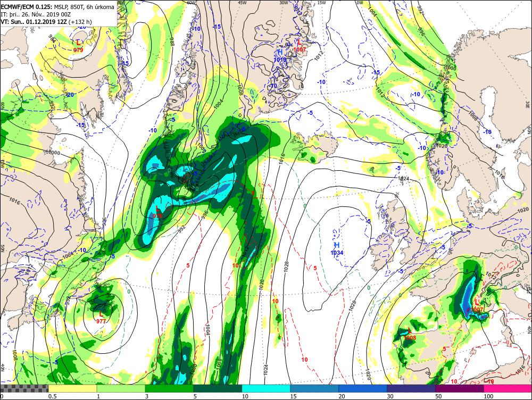
Task: Click the low pressure label 'L 979'
Action: 78,46
